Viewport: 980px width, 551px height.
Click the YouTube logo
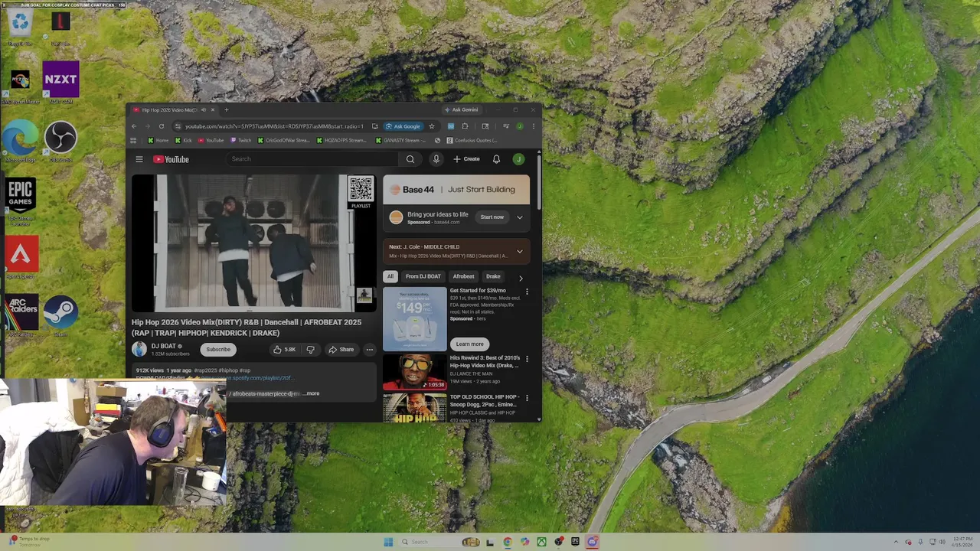click(171, 159)
